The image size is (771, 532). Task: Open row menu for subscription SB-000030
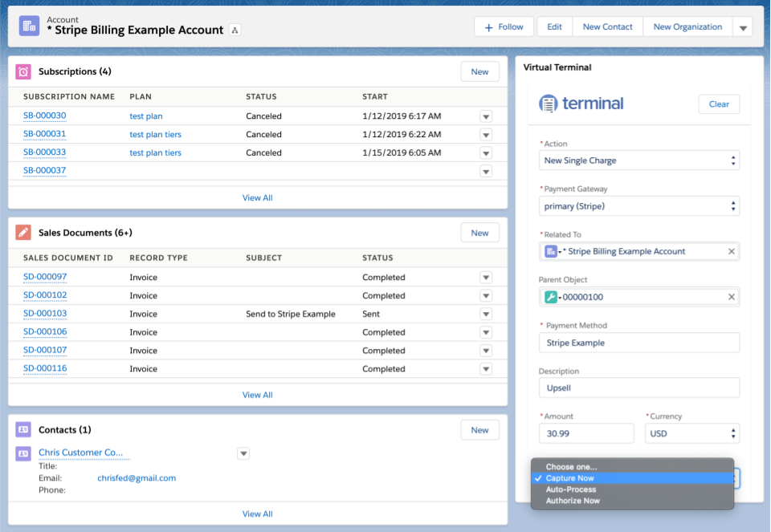[x=486, y=116]
